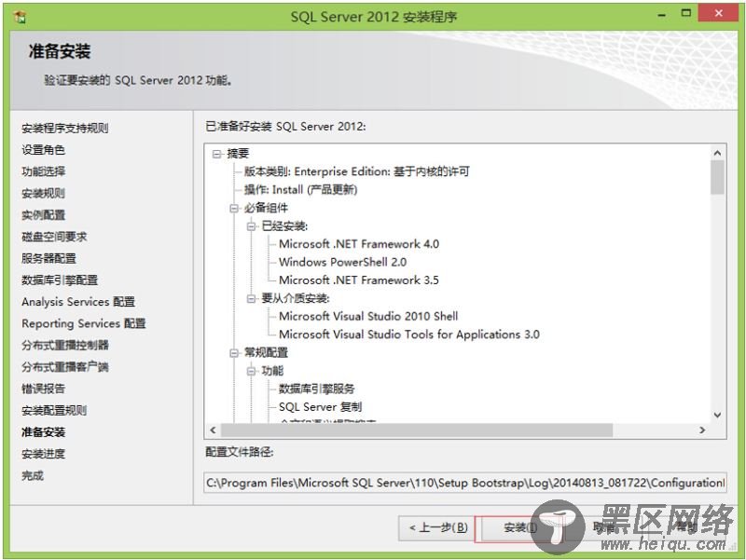
Task: Click the 功能选择 step
Action: [x=43, y=171]
